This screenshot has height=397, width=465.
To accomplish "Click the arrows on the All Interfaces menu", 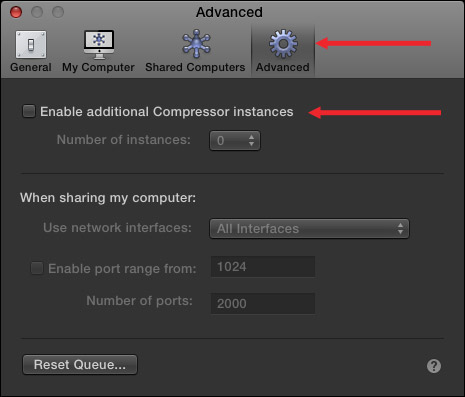I will click(400, 229).
